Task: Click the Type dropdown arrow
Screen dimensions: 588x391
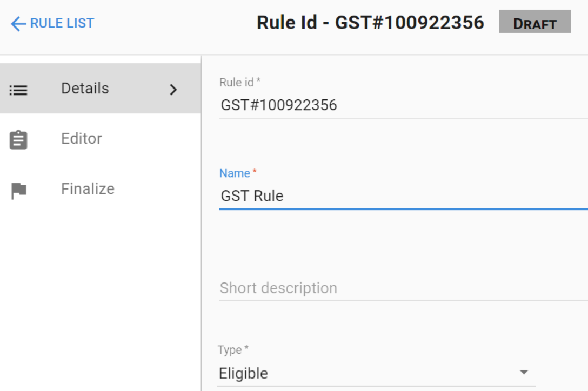Action: 523,372
